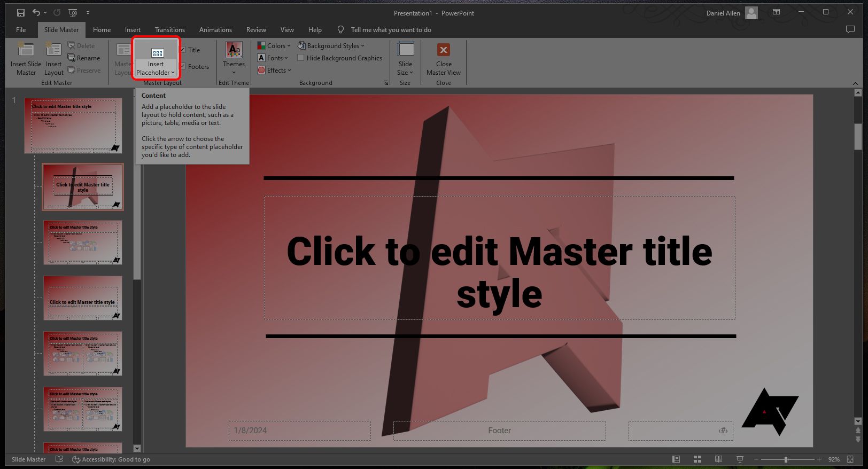This screenshot has height=469, width=868.
Task: Click the master title placeholder text
Action: (499, 272)
